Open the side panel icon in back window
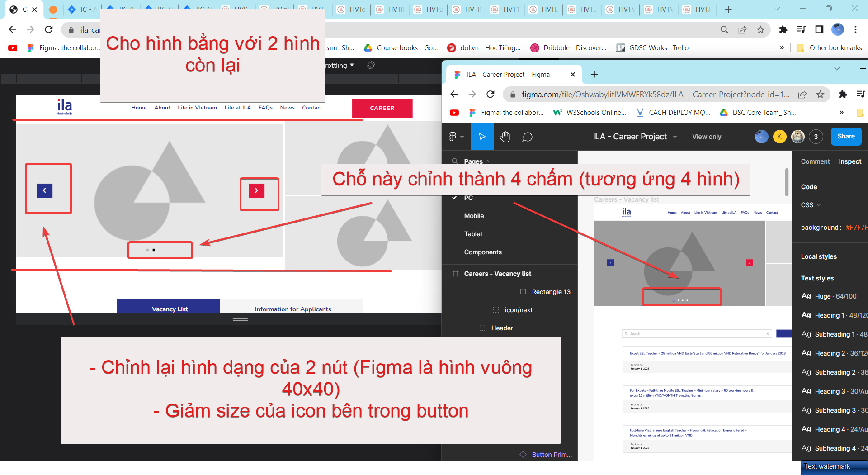Screen dimensions: 868x475 (819, 29)
